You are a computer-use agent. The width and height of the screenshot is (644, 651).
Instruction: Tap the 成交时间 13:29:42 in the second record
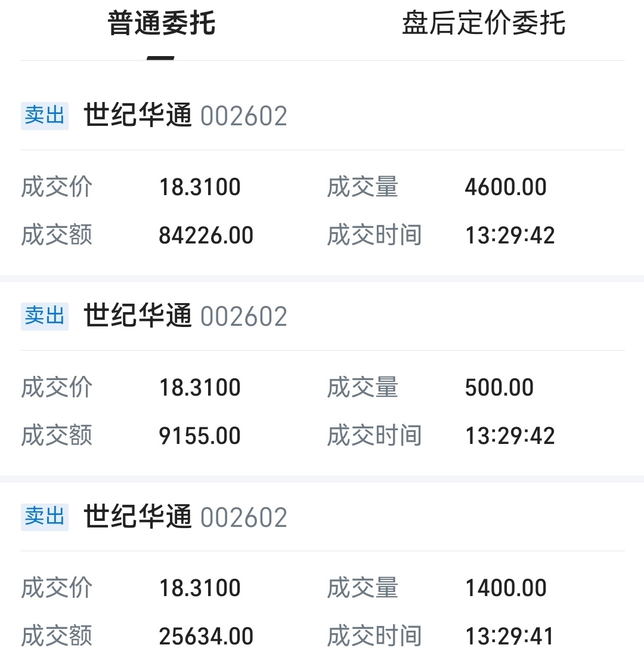point(510,436)
